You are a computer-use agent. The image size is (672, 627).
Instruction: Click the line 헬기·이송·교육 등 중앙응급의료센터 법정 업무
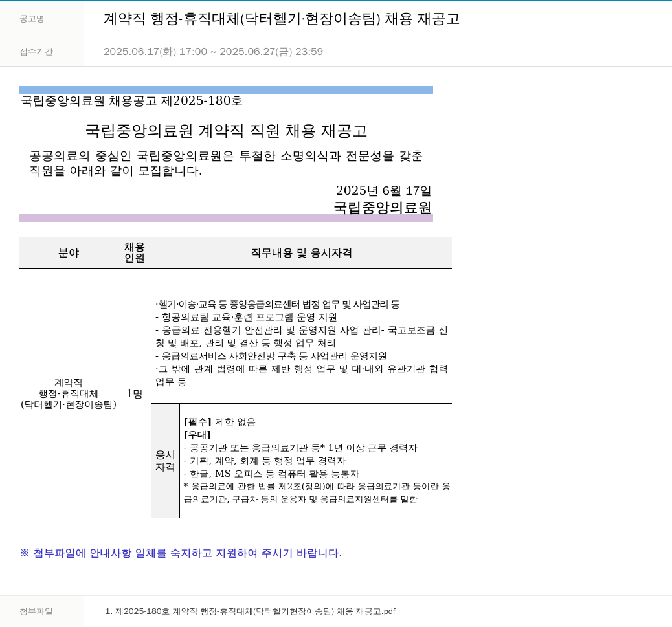pos(277,305)
